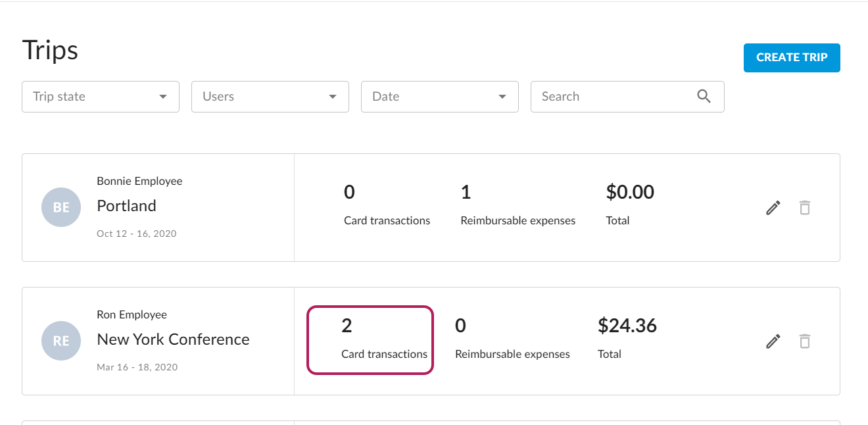Edit the Portland trip with pencil icon
Viewport: 868px width, 425px height.
[773, 208]
